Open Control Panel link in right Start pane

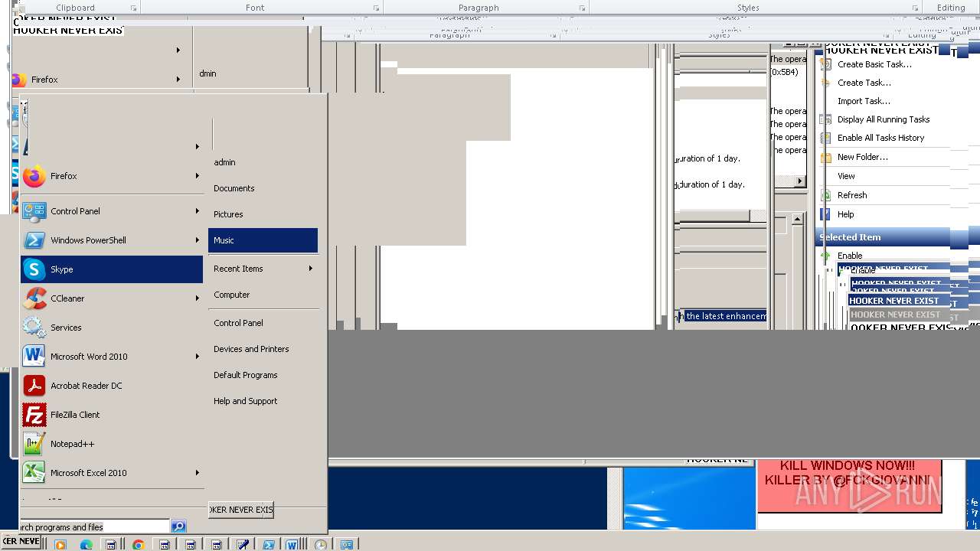click(x=238, y=323)
